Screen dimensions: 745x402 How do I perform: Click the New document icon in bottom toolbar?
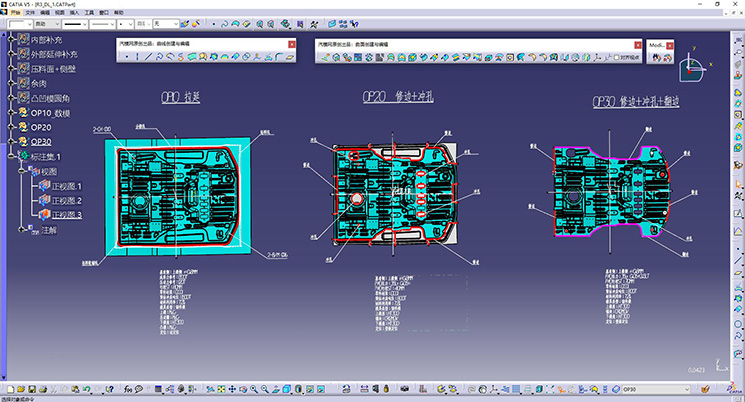(x=10, y=389)
